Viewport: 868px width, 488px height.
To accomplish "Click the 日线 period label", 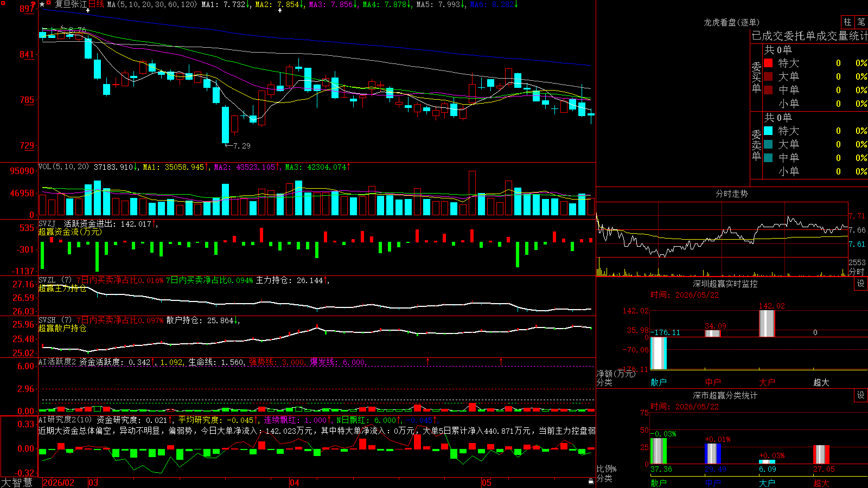I will coord(96,4).
